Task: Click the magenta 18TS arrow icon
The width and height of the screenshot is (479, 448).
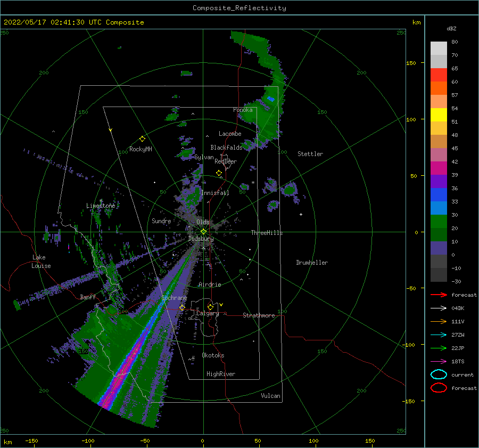Action: pyautogui.click(x=439, y=362)
